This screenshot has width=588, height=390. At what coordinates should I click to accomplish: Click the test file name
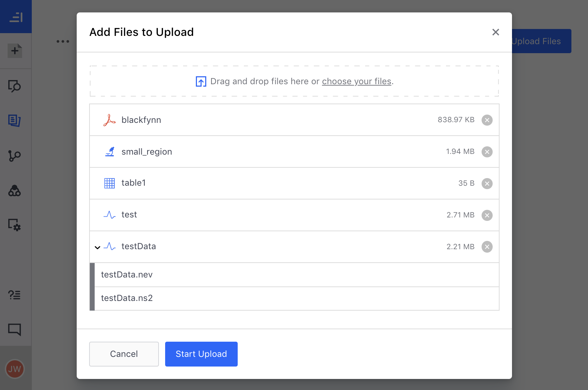point(129,215)
